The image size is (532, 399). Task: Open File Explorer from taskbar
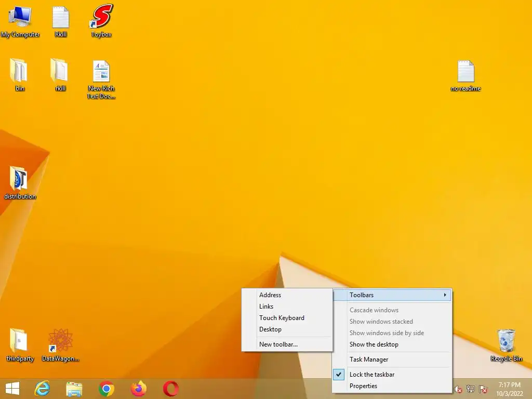point(74,389)
